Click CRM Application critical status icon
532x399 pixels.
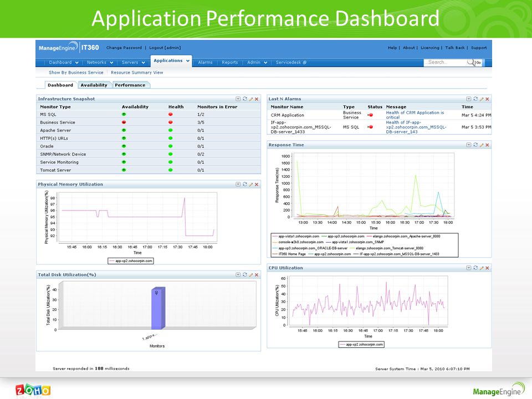click(x=370, y=115)
